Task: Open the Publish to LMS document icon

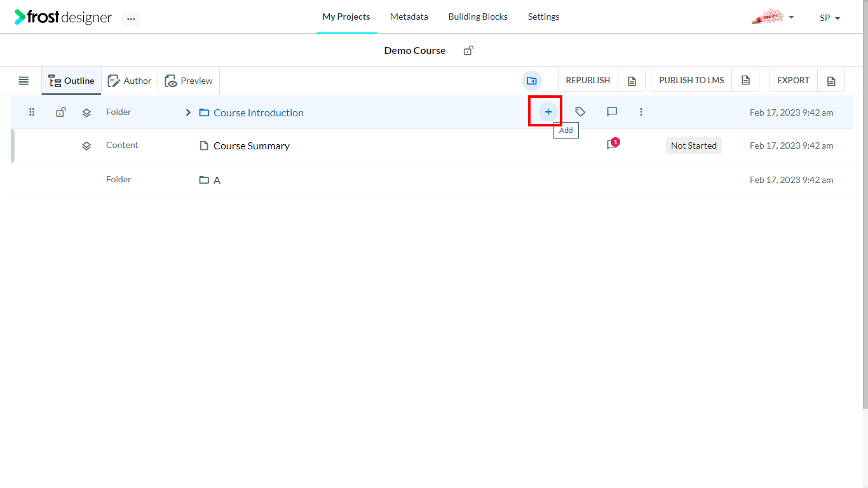Action: click(745, 81)
